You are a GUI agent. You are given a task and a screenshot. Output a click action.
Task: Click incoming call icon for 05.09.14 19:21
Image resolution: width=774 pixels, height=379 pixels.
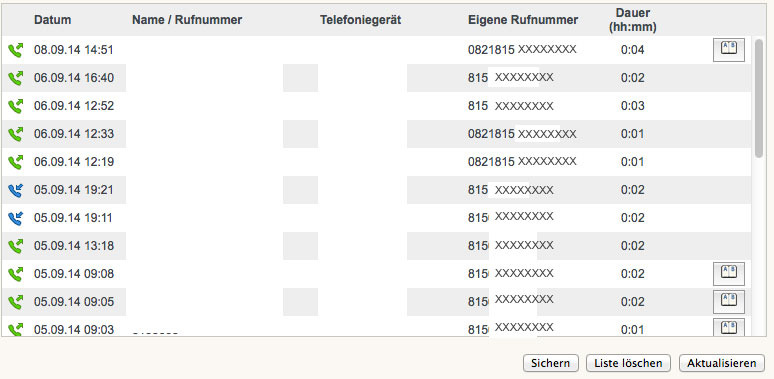[x=16, y=190]
